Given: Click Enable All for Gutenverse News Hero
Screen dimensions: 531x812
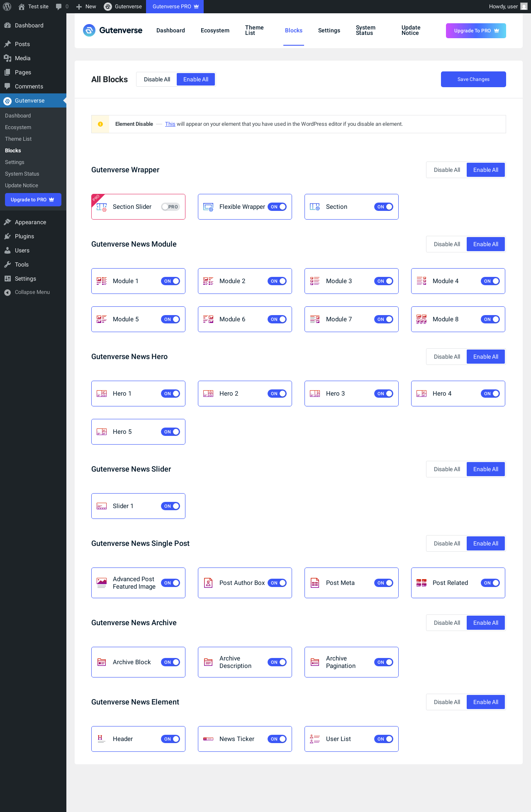Looking at the screenshot, I should click(486, 357).
